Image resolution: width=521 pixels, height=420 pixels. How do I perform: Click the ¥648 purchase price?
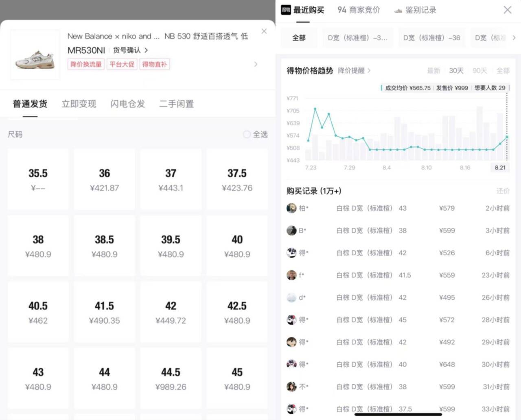447,364
